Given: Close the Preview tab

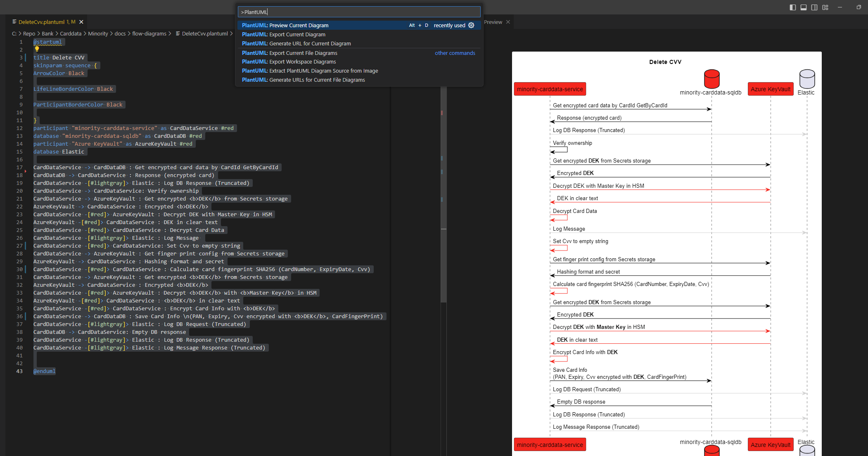Looking at the screenshot, I should [x=508, y=22].
